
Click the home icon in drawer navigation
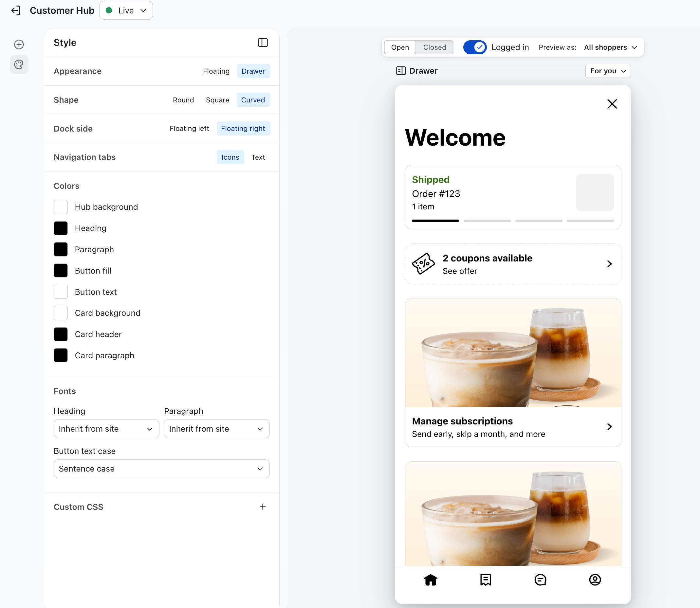tap(431, 580)
